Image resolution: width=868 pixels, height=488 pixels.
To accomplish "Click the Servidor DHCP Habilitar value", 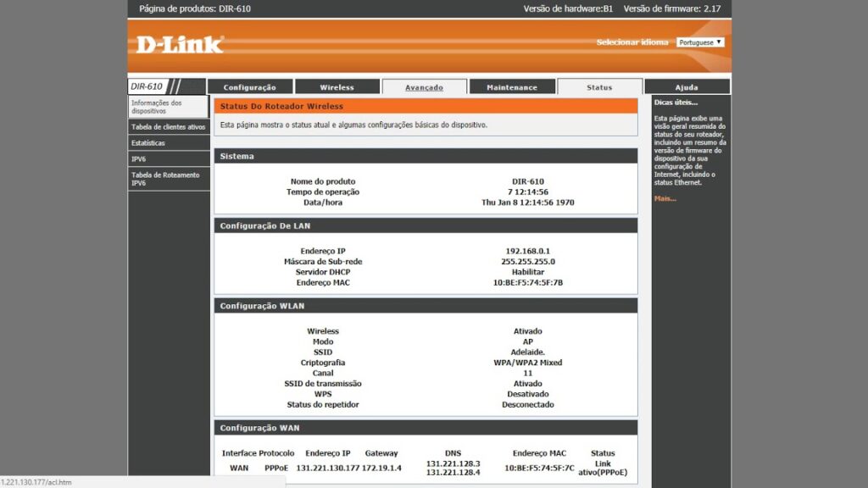I will point(527,272).
